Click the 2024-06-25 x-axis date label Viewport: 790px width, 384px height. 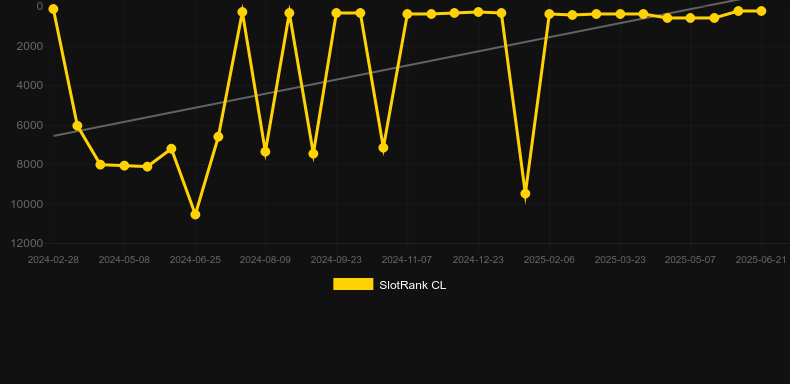coord(195,260)
